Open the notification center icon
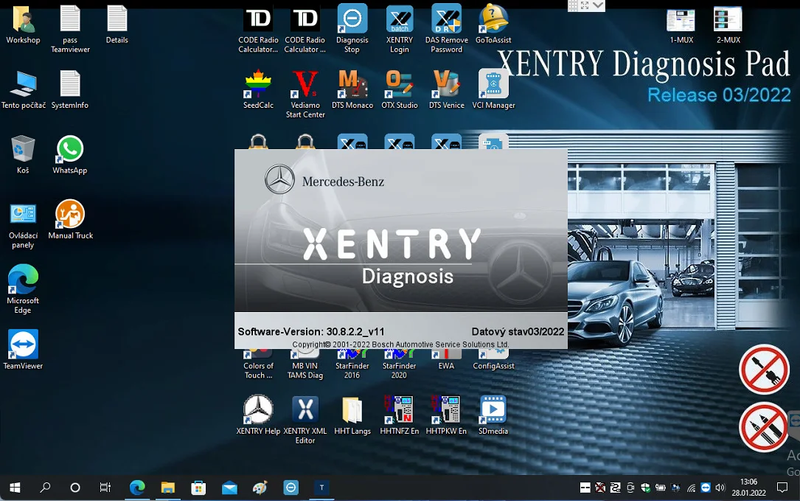The image size is (800, 501). click(782, 488)
